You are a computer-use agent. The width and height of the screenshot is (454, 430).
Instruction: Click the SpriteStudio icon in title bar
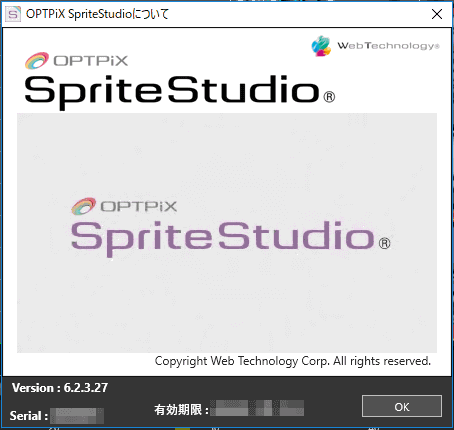13,14
